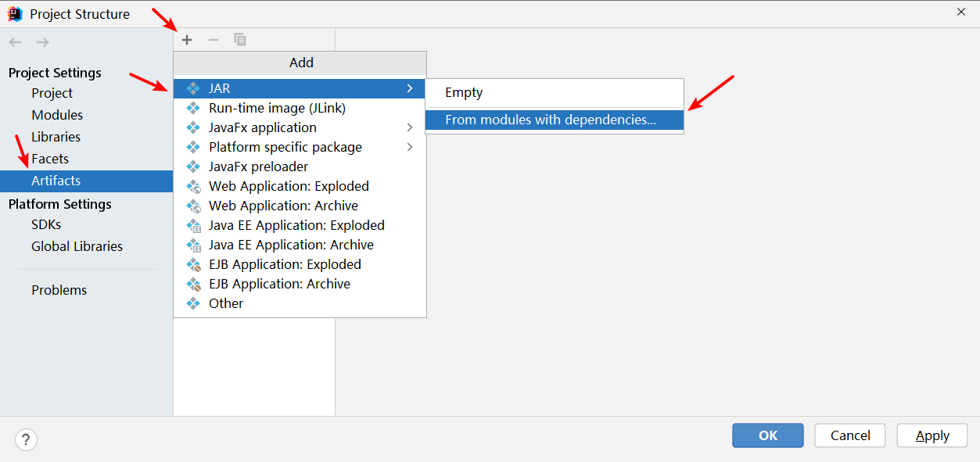Screen dimensions: 980x462
Task: Click the Back navigation arrow
Action: click(x=16, y=42)
